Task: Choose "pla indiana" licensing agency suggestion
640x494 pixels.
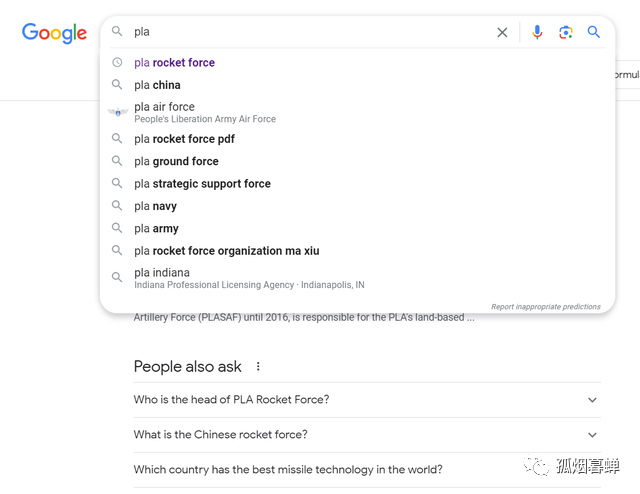Action: coord(162,273)
